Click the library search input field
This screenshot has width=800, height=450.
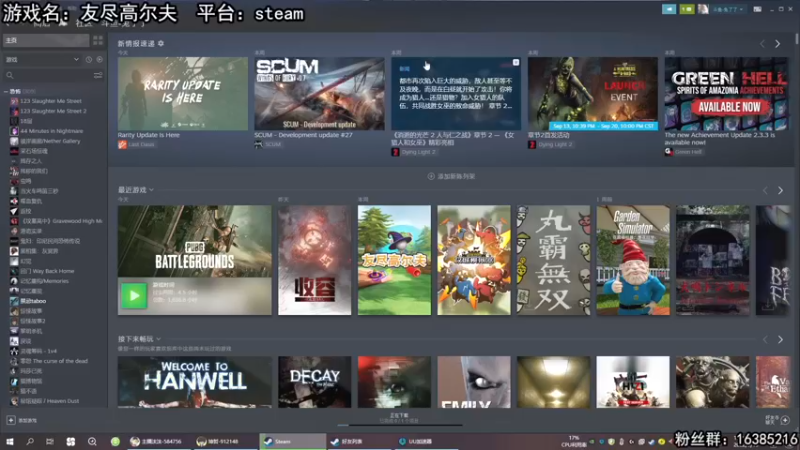53,76
